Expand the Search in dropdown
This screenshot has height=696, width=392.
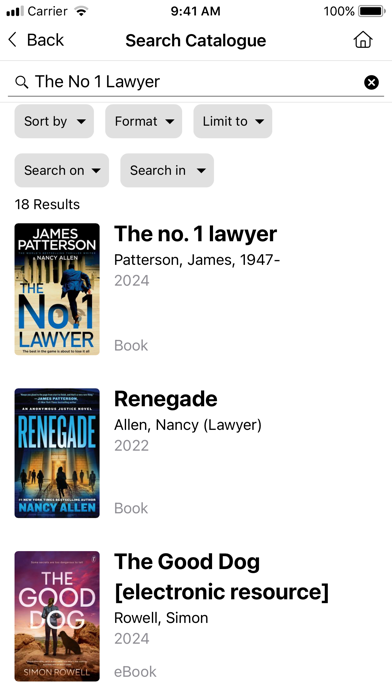coord(167,170)
